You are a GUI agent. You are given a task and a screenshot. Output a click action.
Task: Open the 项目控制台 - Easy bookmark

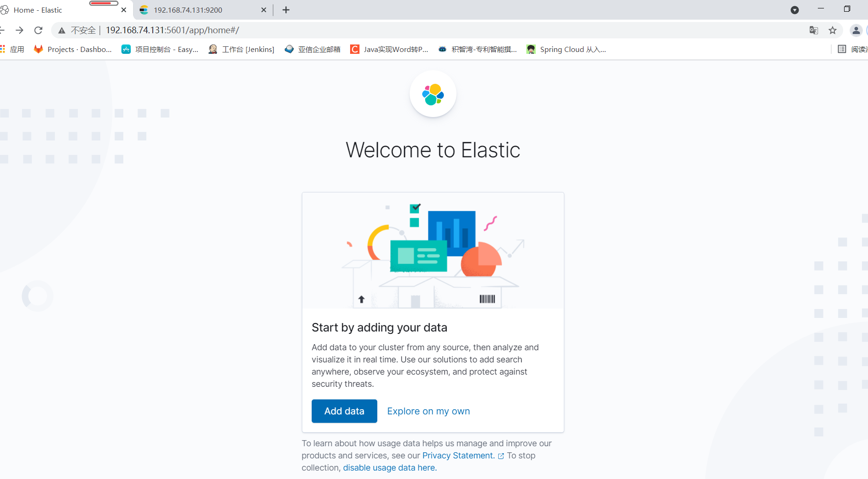pos(160,49)
